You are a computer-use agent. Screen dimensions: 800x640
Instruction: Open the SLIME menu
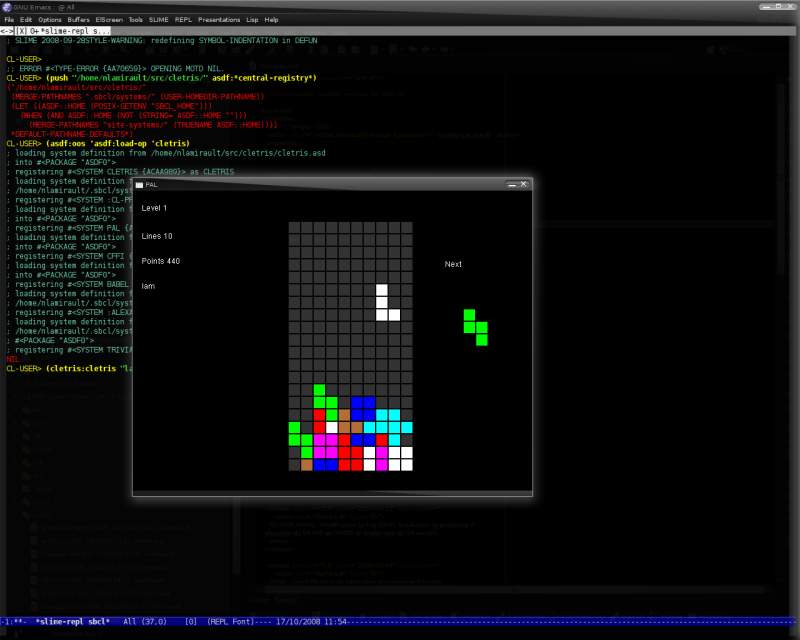[x=159, y=20]
